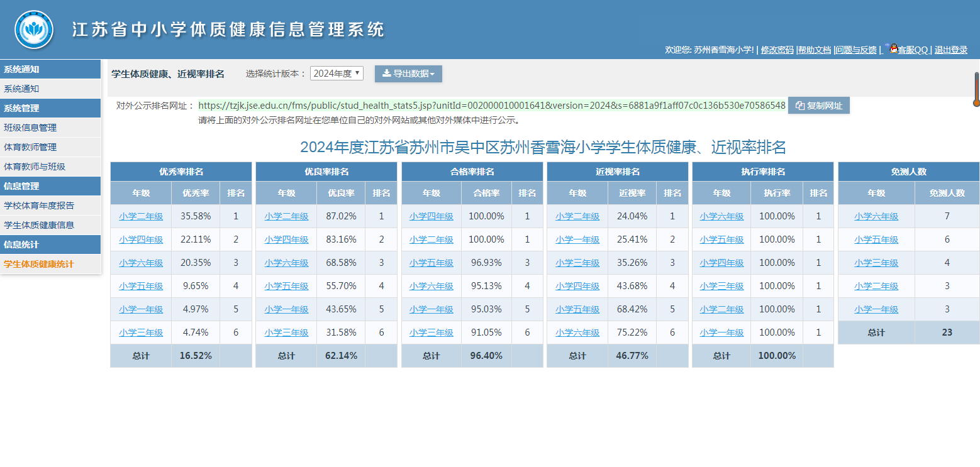Click total 62.14% in 优良率 table
Screen dimensions: 980x467
pyautogui.click(x=341, y=356)
